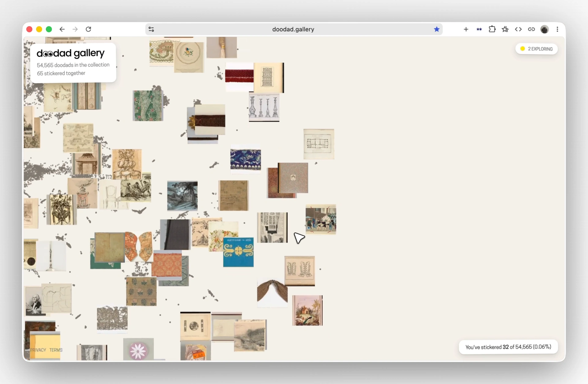Open the browser three-dot menu
This screenshot has width=588, height=384.
[557, 29]
